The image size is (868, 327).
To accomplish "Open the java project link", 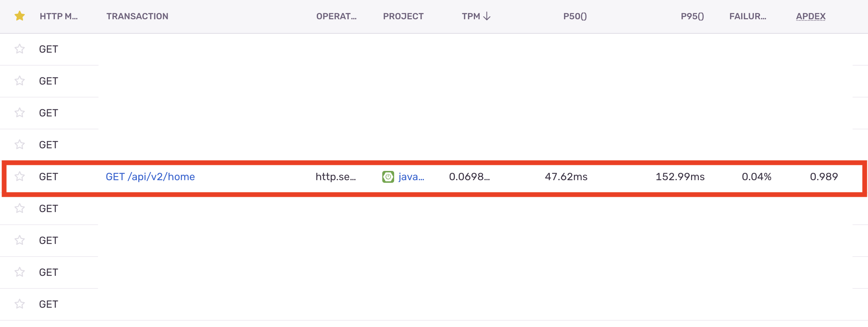I will click(x=411, y=177).
